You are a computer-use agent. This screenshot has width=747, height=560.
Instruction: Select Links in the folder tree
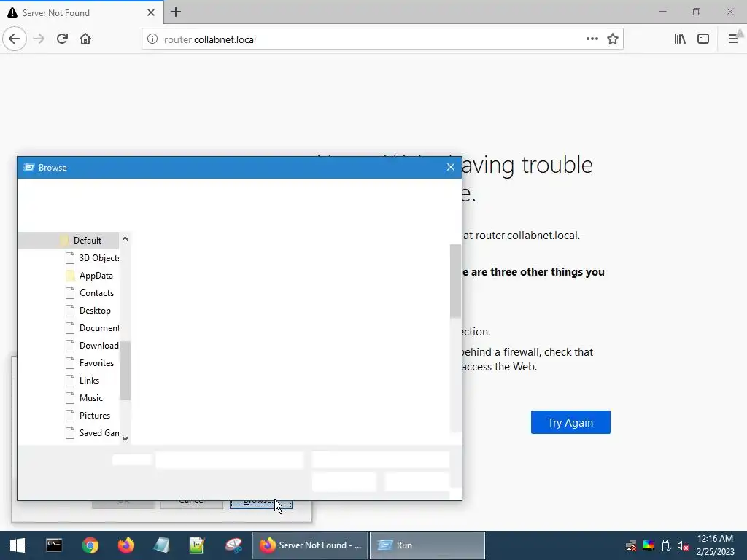coord(82,381)
